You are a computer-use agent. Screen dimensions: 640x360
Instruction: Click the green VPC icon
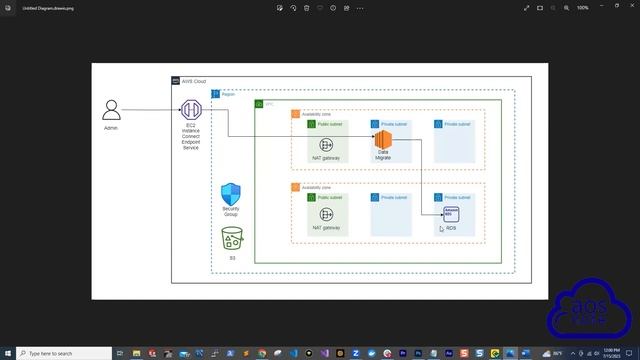(259, 104)
